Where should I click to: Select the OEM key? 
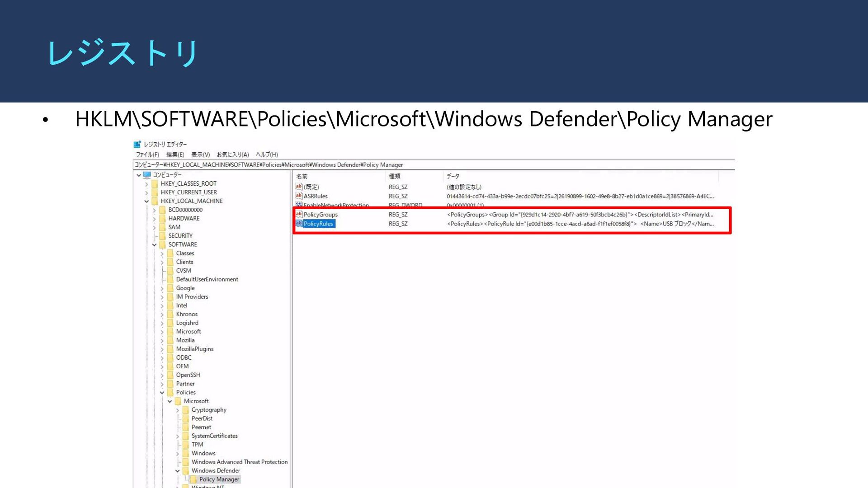[x=182, y=366]
